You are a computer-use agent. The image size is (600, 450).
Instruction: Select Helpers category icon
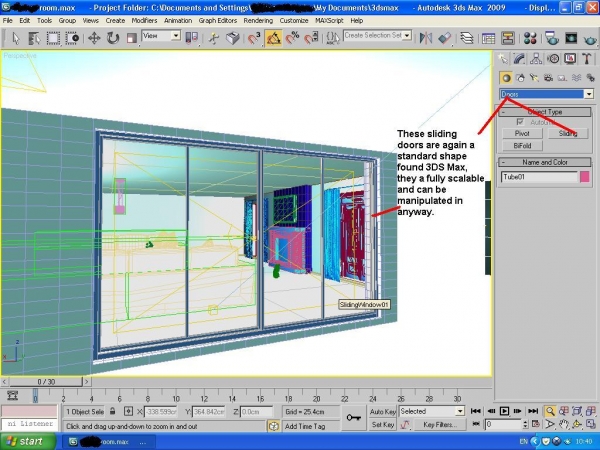click(x=562, y=78)
